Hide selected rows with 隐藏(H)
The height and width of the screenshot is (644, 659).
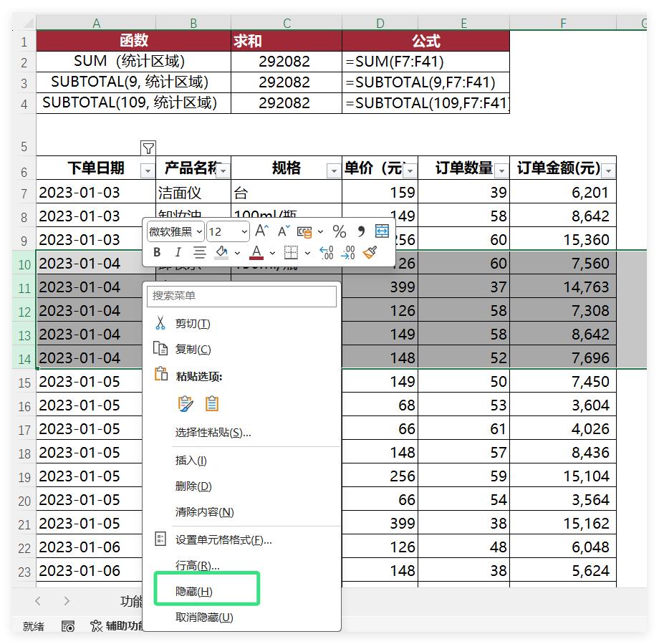click(241, 592)
